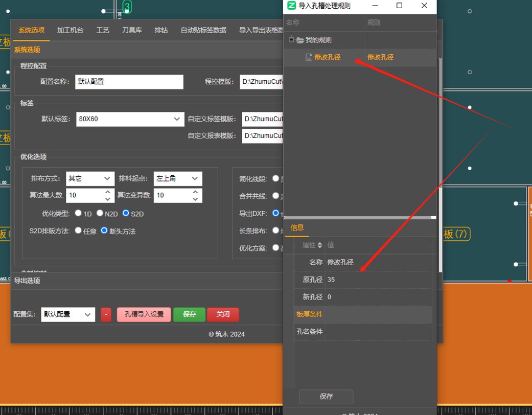532x415 pixels.
Task: Select 任意 for S2D排版方法
Action: (78, 230)
